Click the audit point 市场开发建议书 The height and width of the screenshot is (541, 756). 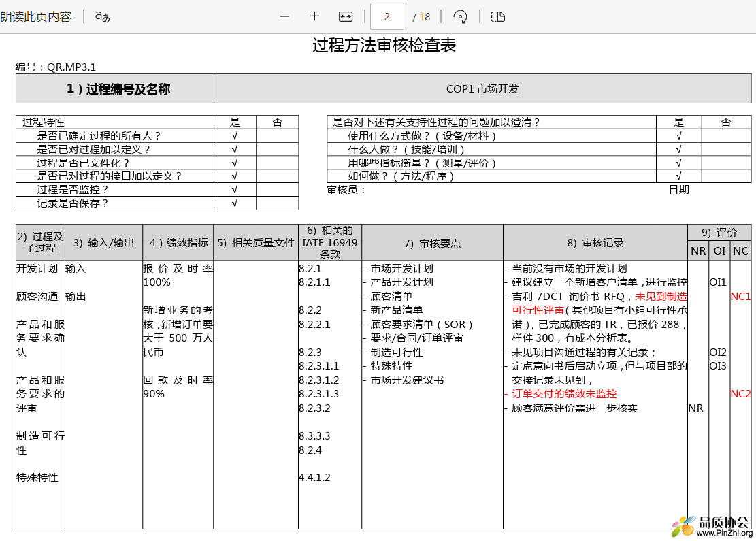point(407,380)
